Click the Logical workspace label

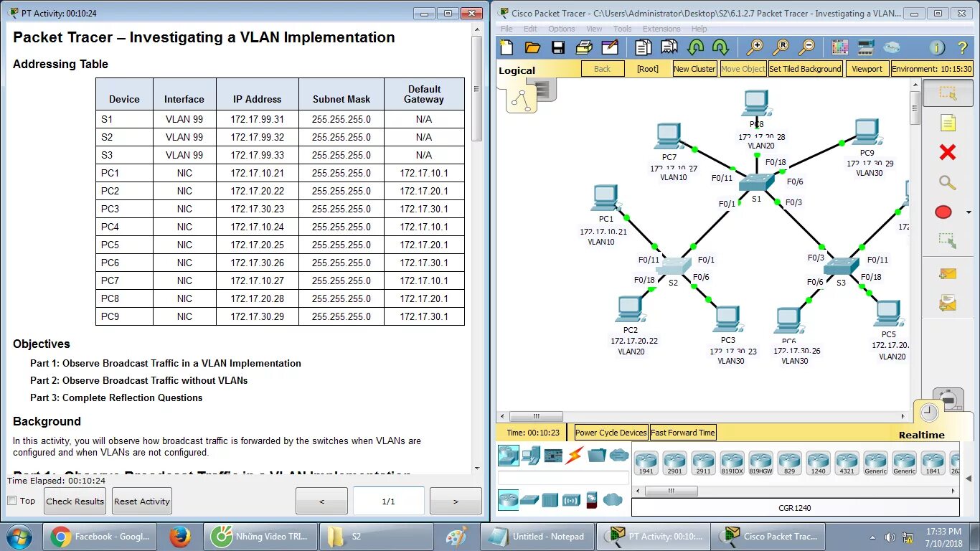pyautogui.click(x=517, y=70)
